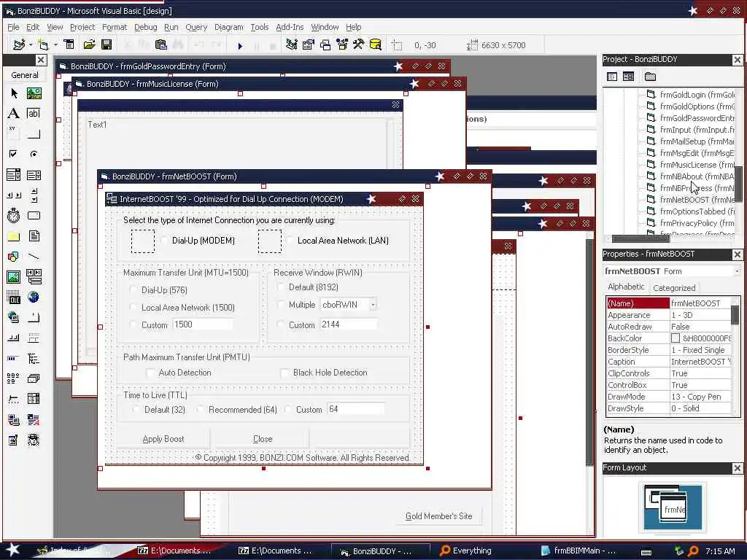
Task: Click the Open Project toolbar icon
Action: point(89,44)
